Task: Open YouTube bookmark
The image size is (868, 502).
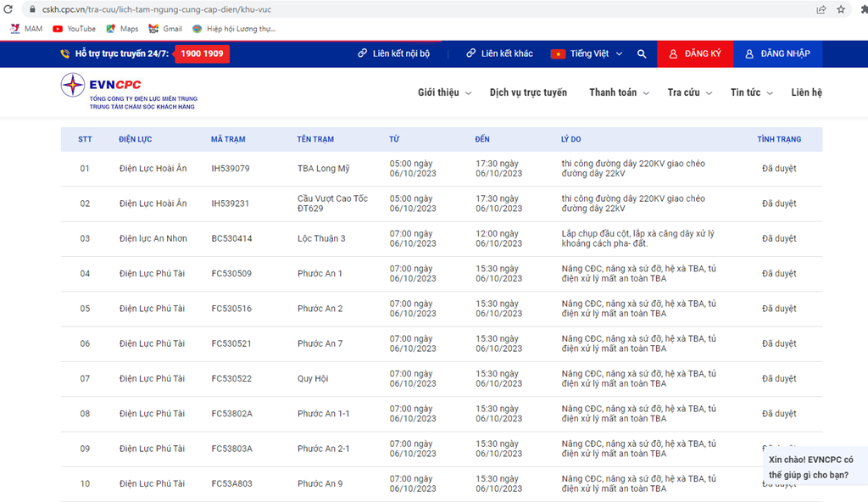Action: pos(75,29)
